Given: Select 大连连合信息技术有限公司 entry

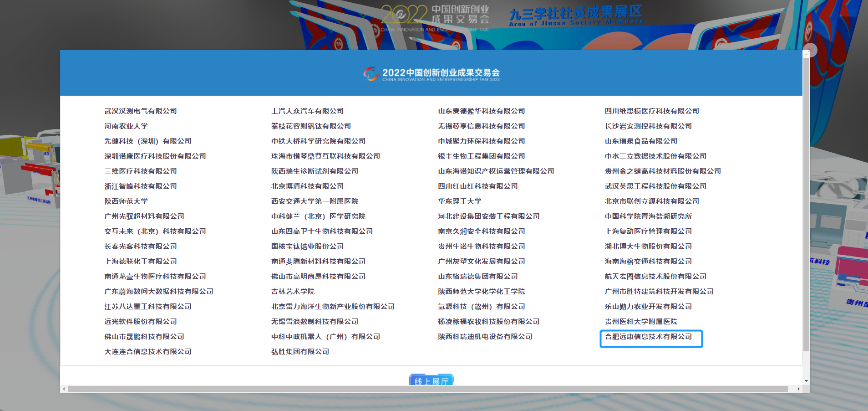Looking at the screenshot, I should coord(148,352).
